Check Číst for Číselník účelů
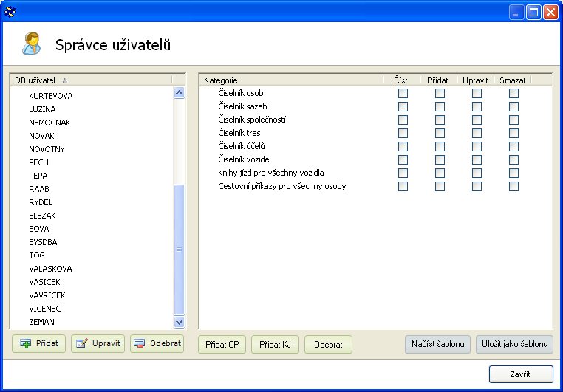563x392 pixels. [x=403, y=146]
